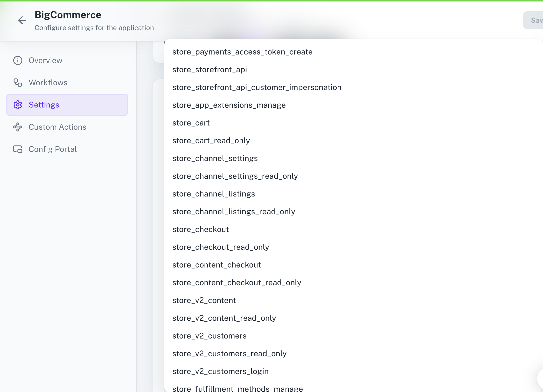
Task: Select store_content_checkout_read_only scope
Action: pyautogui.click(x=237, y=282)
